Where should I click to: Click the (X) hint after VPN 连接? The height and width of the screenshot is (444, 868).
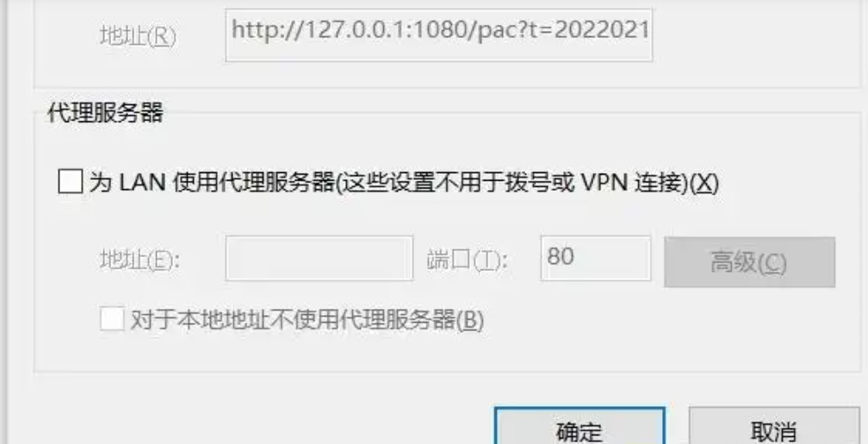[x=706, y=183]
